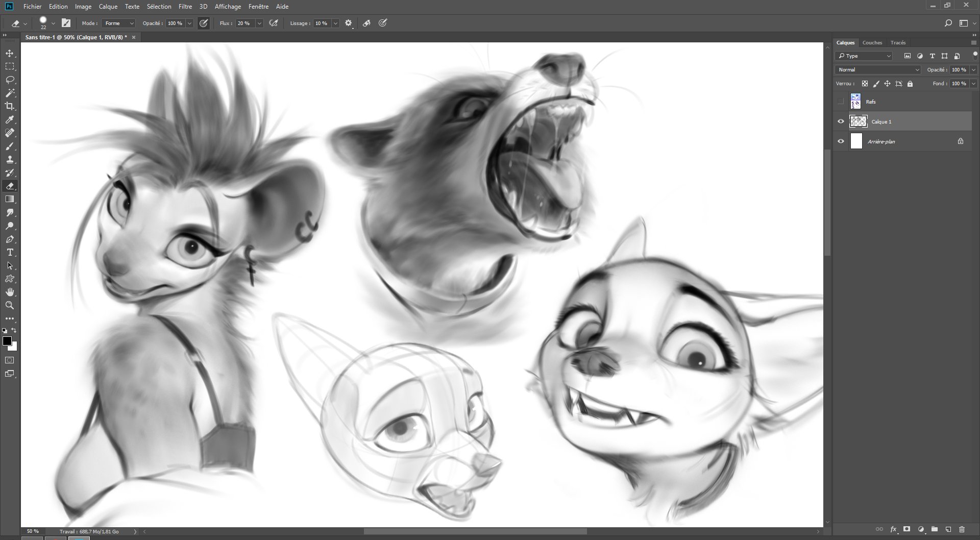Toggle Quick Mask mode
The image size is (980, 540).
[x=10, y=360]
